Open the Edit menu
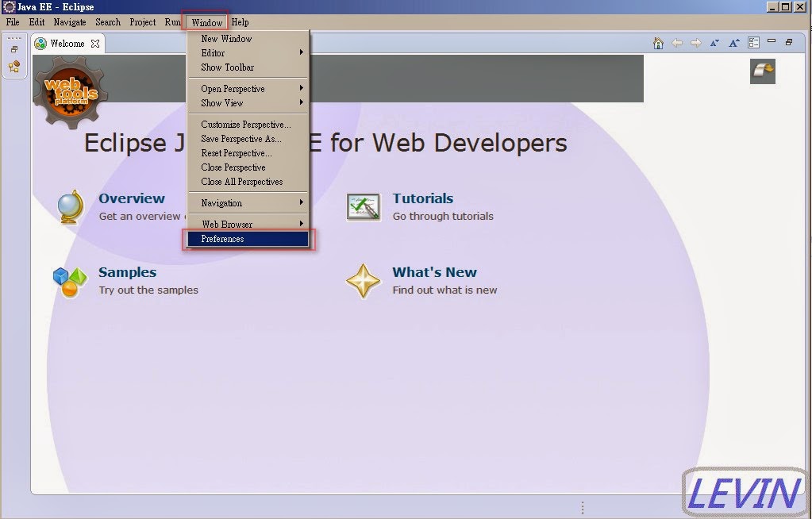This screenshot has height=519, width=812. [37, 22]
